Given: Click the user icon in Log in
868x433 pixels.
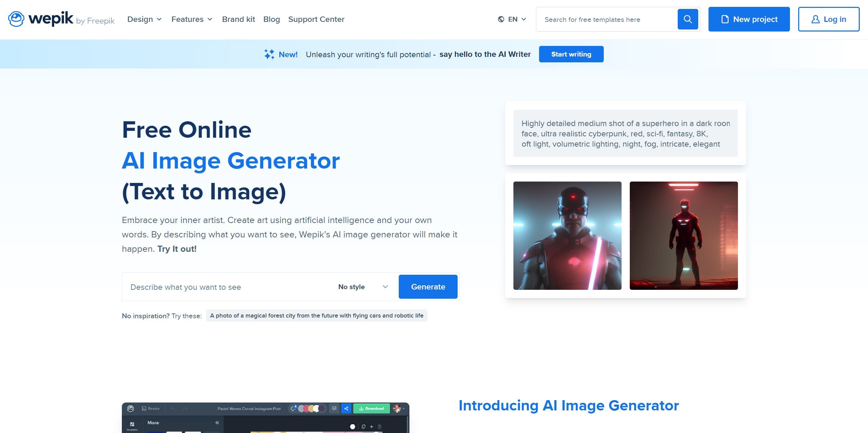Looking at the screenshot, I should (815, 19).
